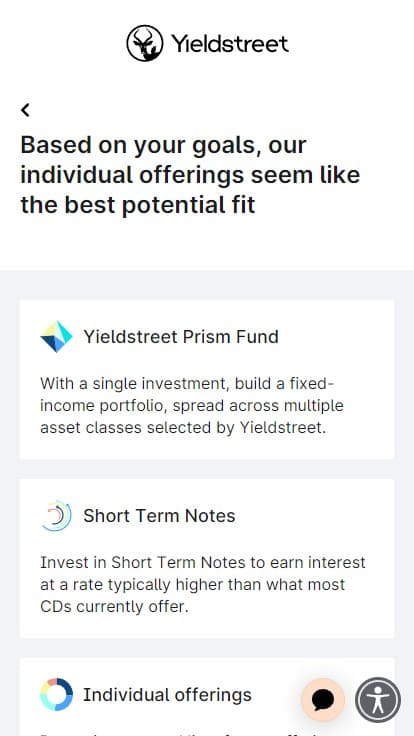This screenshot has height=736, width=414.
Task: Open the chat bubble widget
Action: (323, 700)
